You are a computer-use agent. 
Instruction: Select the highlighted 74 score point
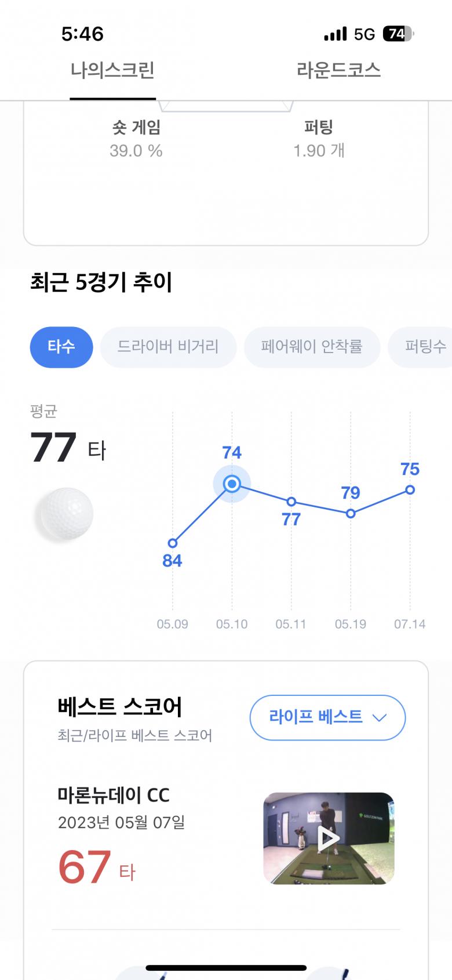232,484
